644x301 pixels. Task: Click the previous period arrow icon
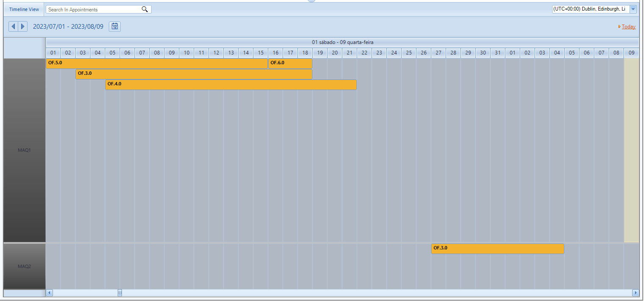pos(13,26)
